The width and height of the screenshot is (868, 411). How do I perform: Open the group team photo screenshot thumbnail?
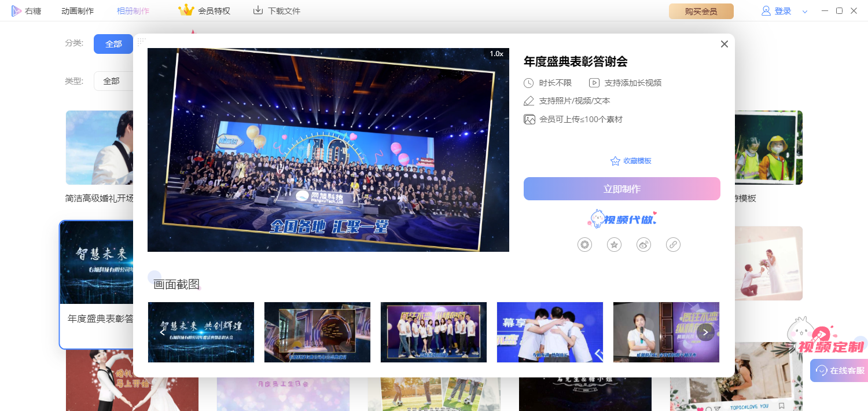click(x=433, y=332)
